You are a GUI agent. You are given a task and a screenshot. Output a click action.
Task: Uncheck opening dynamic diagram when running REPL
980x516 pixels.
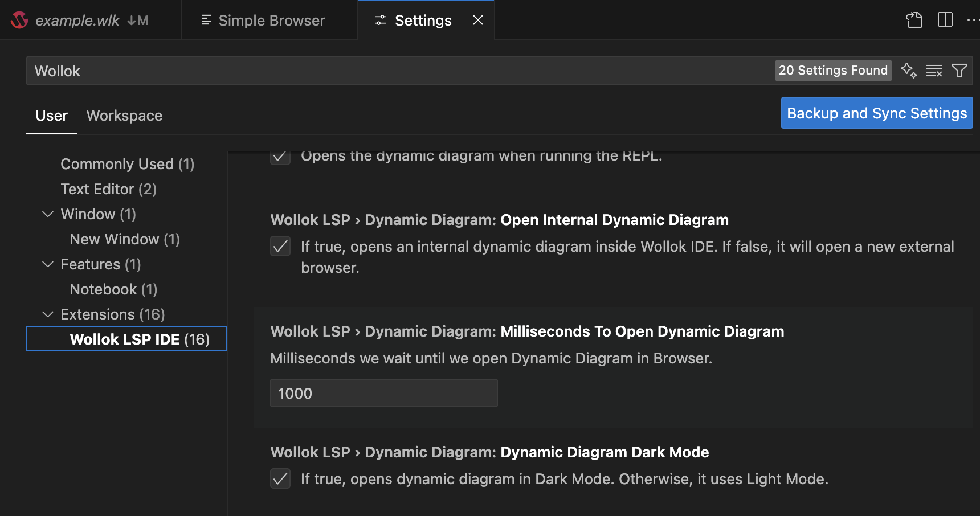point(280,156)
